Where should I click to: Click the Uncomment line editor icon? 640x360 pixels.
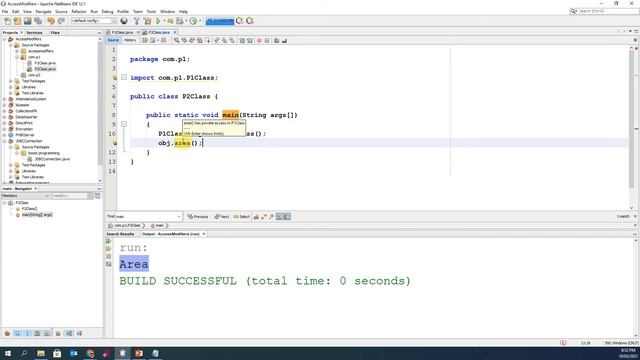point(284,40)
